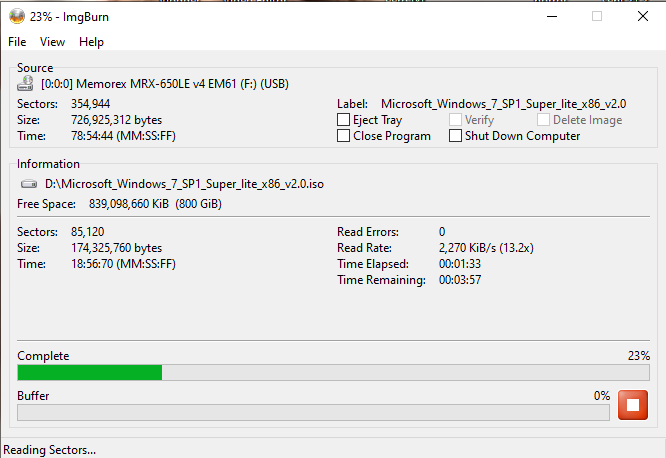
Task: Open the View menu
Action: tap(52, 42)
